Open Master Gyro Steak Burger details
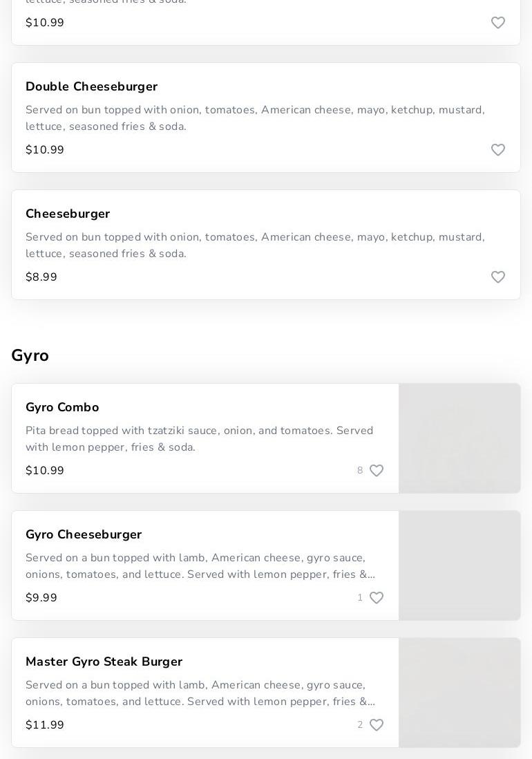532x759 pixels. 104,662
